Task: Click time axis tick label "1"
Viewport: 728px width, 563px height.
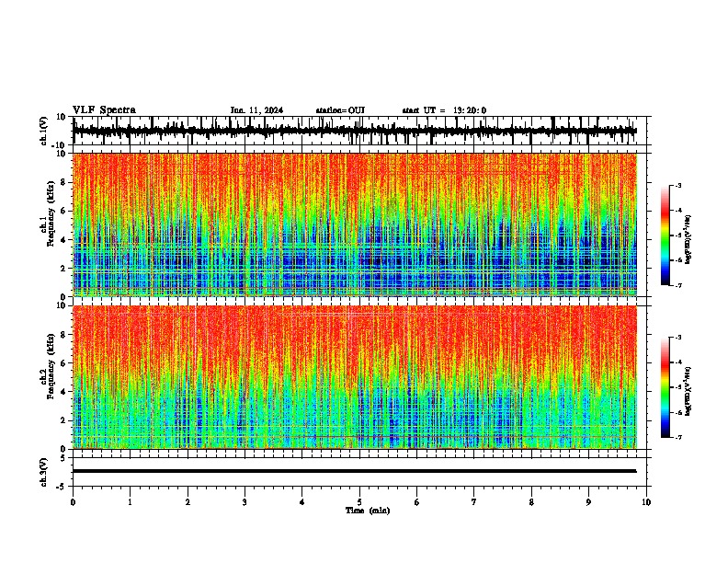Action: click(130, 502)
